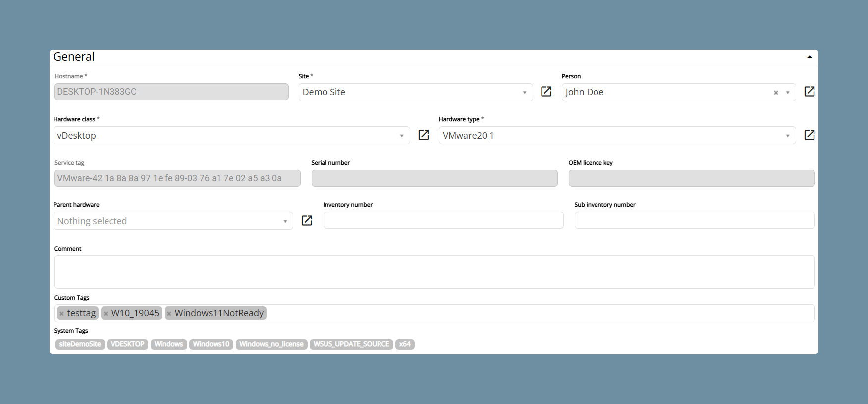Click the WSUS_UPDATE_SOURCE system tag
This screenshot has height=404, width=868.
click(x=351, y=344)
